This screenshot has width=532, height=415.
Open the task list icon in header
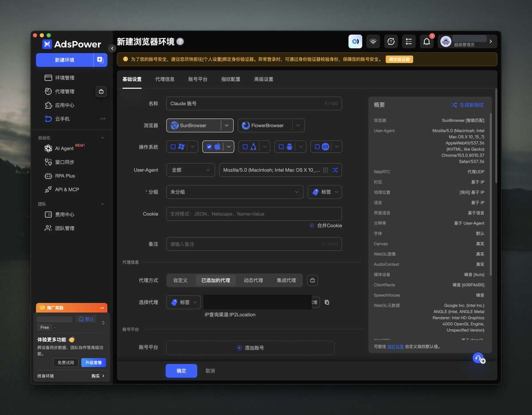click(409, 42)
